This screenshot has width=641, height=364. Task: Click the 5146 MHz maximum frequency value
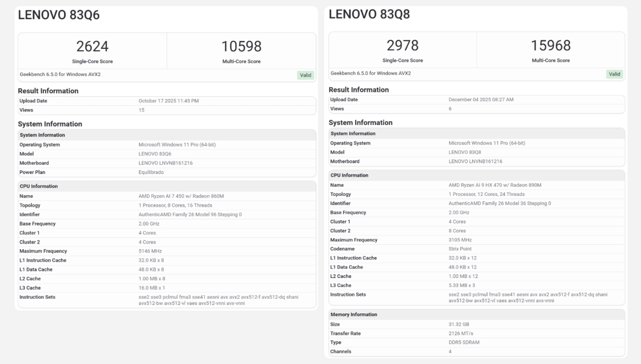pos(150,251)
